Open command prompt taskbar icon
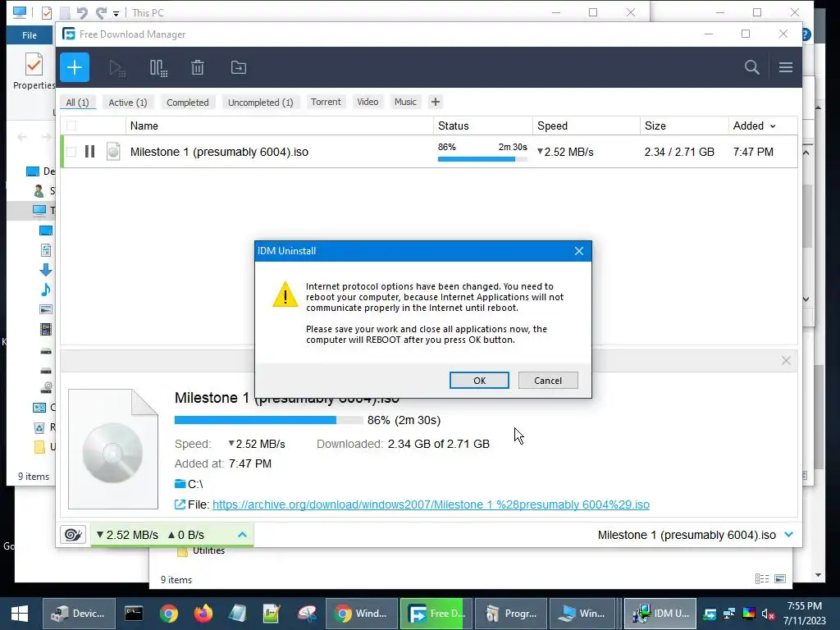The height and width of the screenshot is (630, 840). (134, 614)
